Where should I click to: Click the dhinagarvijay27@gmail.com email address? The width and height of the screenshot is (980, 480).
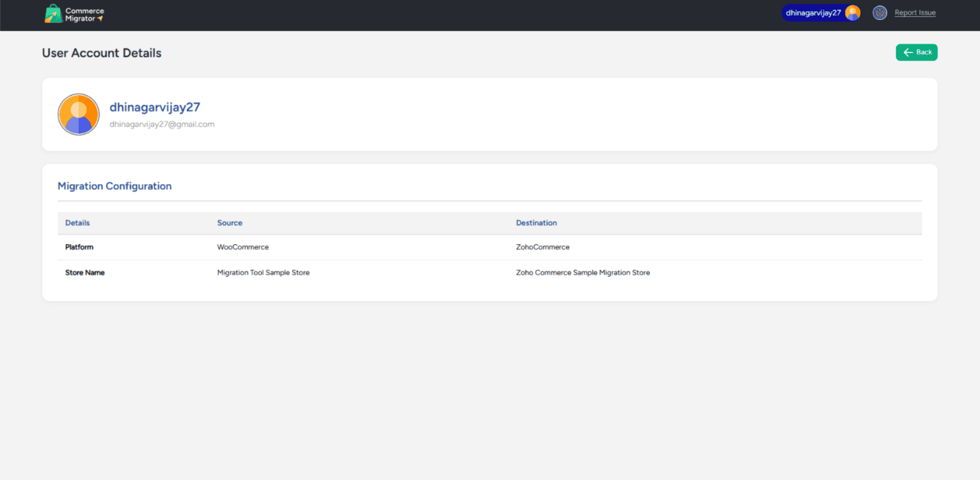click(x=162, y=124)
